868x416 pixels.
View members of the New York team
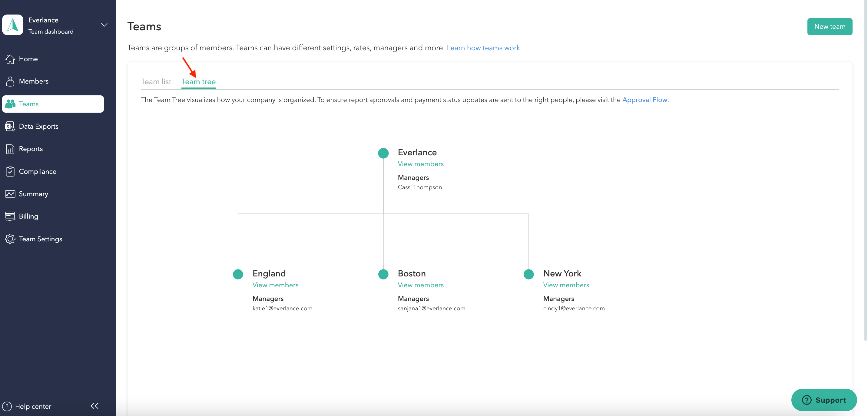click(x=566, y=285)
